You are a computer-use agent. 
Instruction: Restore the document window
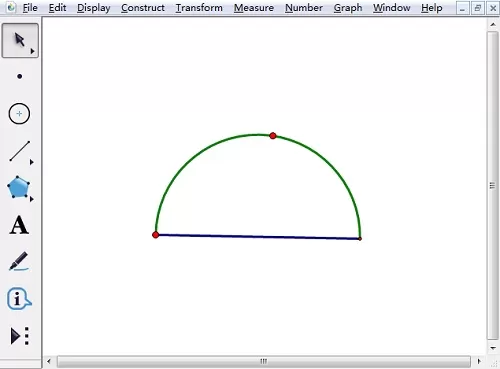[477, 8]
